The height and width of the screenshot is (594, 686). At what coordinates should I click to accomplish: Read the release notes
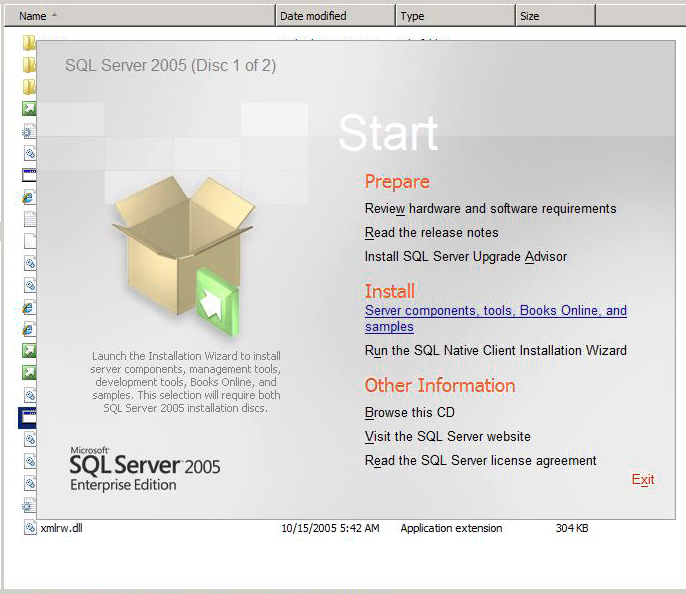click(x=430, y=233)
